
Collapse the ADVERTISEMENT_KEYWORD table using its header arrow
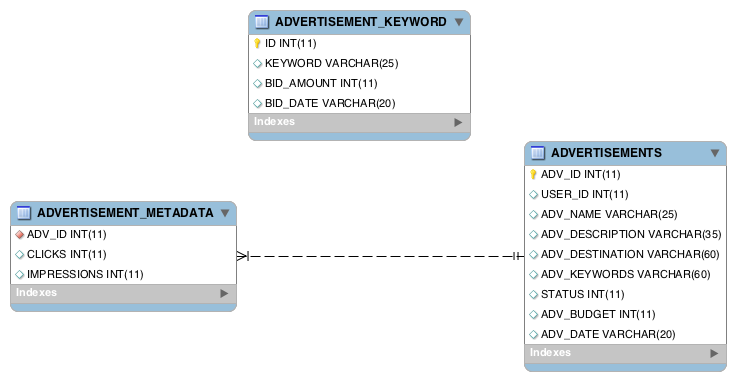tap(459, 22)
